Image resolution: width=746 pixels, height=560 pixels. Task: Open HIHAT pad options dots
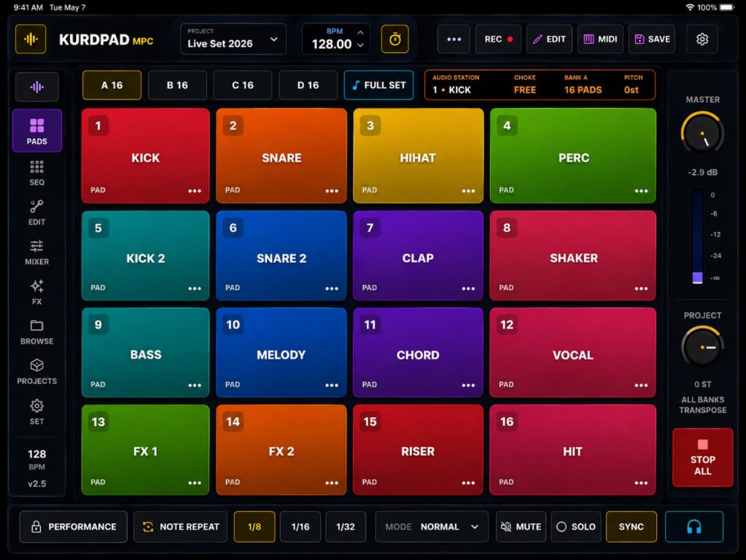pos(469,191)
